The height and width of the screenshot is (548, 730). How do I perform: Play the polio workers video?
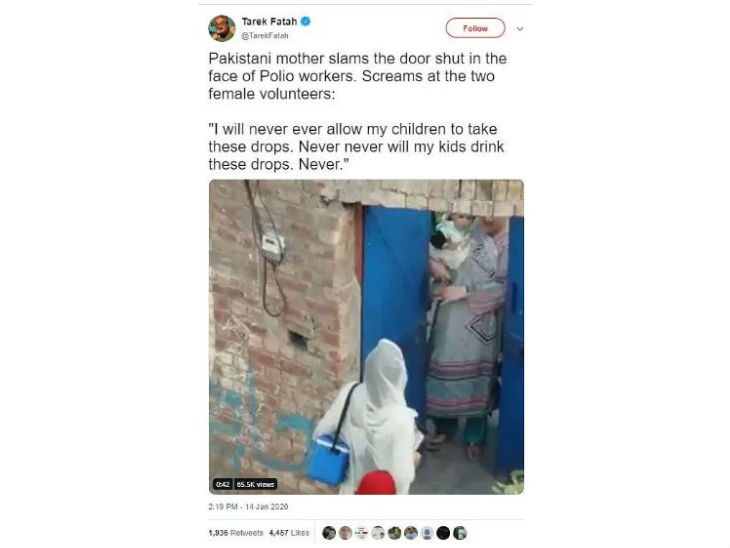(x=366, y=336)
